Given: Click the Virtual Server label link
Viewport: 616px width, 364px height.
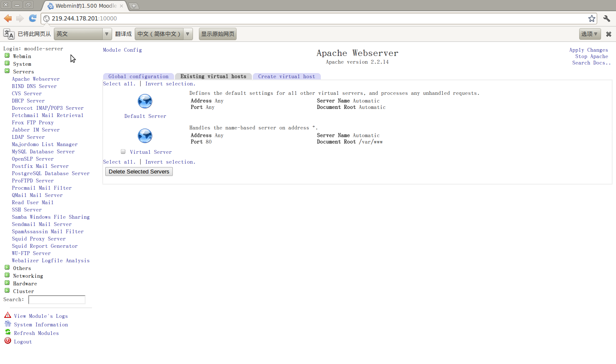Looking at the screenshot, I should (x=151, y=152).
